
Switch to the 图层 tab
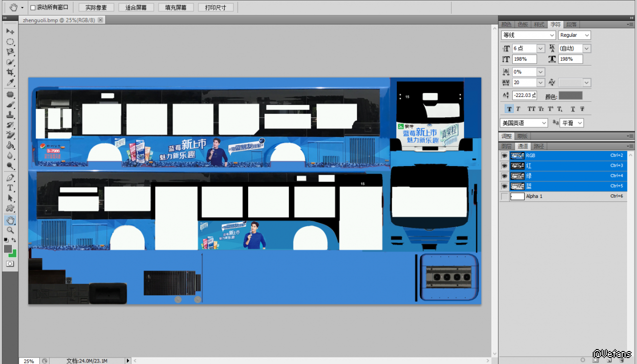click(x=506, y=146)
